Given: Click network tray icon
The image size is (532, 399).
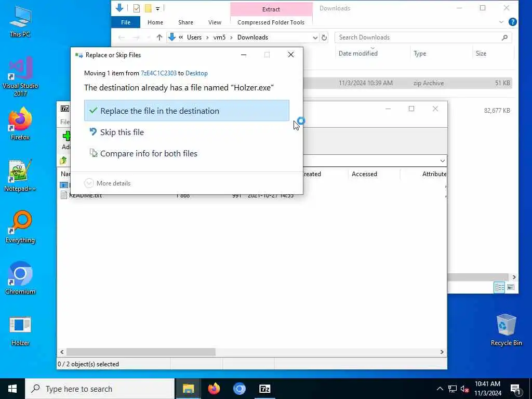Looking at the screenshot, I should click(x=453, y=389).
